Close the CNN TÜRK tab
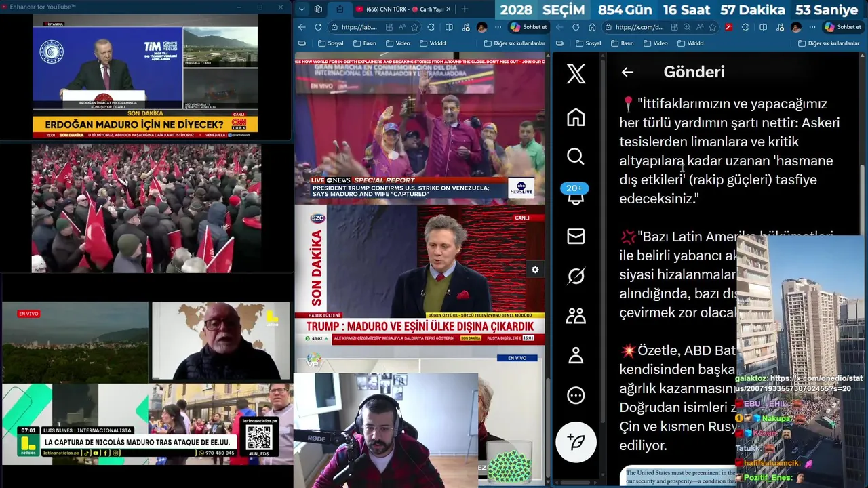Image resolution: width=868 pixels, height=488 pixels. [x=448, y=9]
